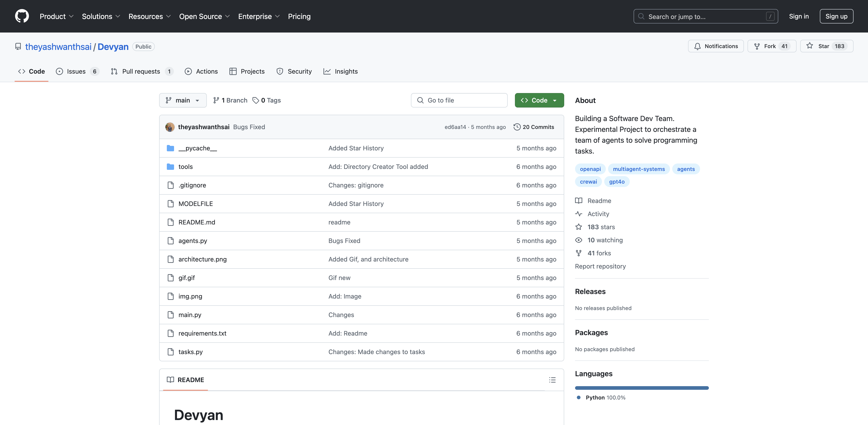
Task: Open the Projects tab
Action: pyautogui.click(x=247, y=71)
